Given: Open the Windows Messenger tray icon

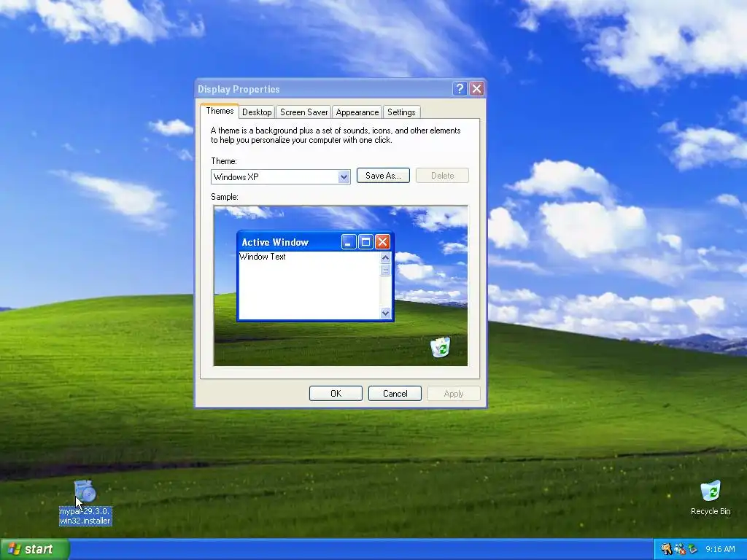Looking at the screenshot, I should coord(679,549).
